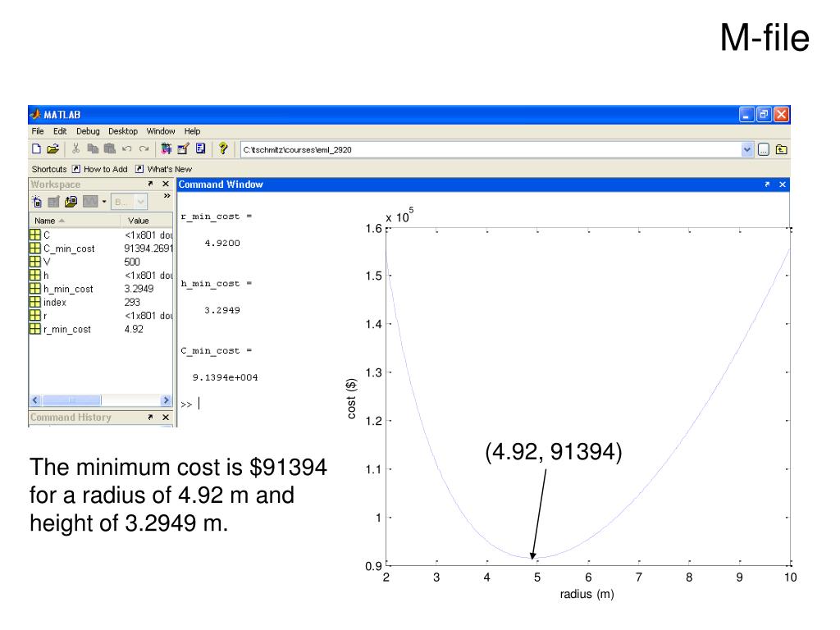The width and height of the screenshot is (840, 630).
Task: Open the GUIDE layout editor icon
Action: pos(183,149)
